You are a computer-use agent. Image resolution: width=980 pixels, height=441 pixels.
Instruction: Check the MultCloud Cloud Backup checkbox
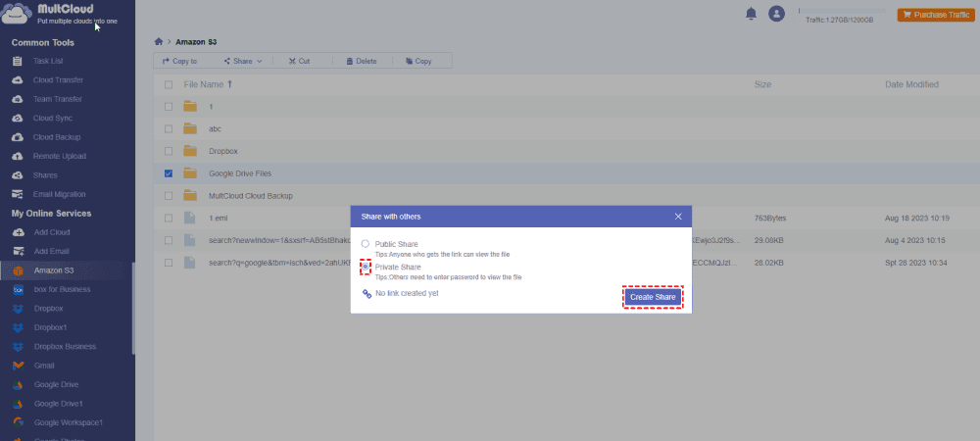[x=169, y=196]
